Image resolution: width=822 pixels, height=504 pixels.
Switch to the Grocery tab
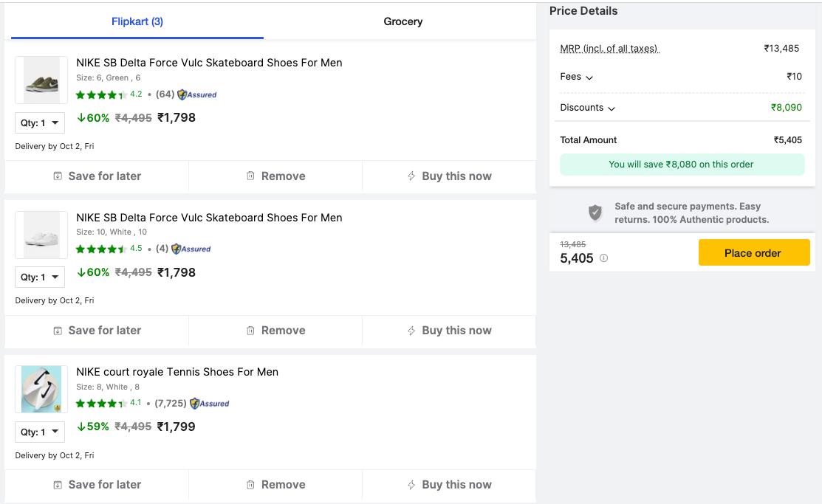pyautogui.click(x=403, y=21)
